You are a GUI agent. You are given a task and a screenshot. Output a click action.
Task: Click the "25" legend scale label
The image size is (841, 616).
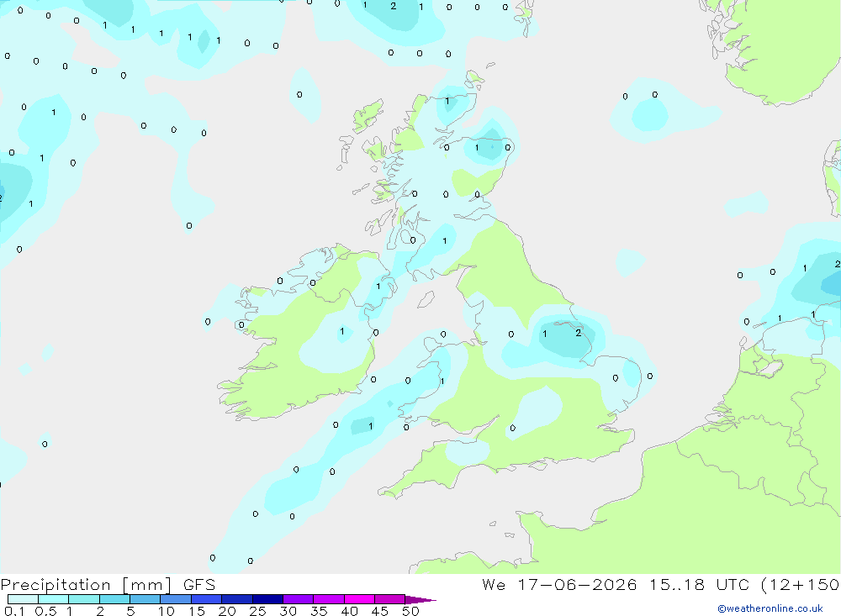tap(258, 611)
